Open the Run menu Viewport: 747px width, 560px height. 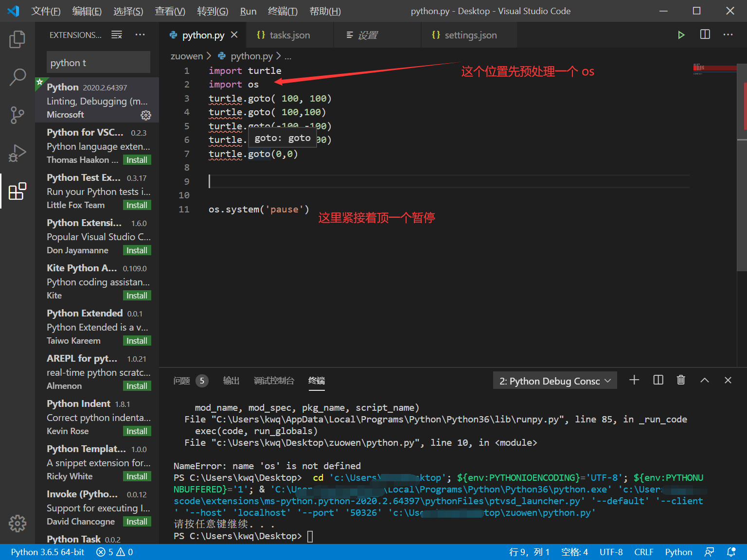[x=248, y=11]
